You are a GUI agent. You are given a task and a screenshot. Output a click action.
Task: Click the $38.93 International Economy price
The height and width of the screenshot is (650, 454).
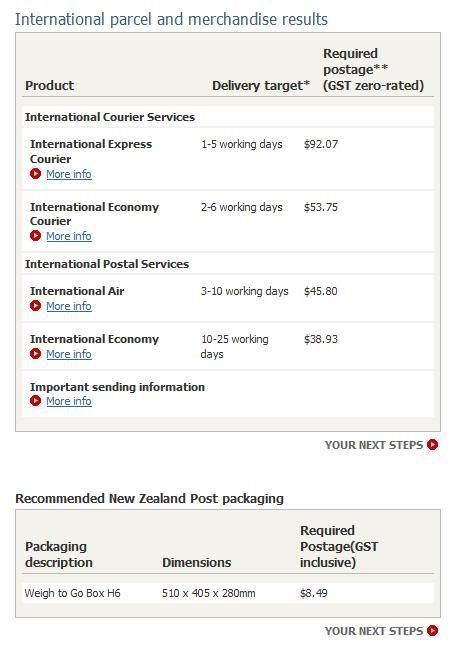point(321,339)
